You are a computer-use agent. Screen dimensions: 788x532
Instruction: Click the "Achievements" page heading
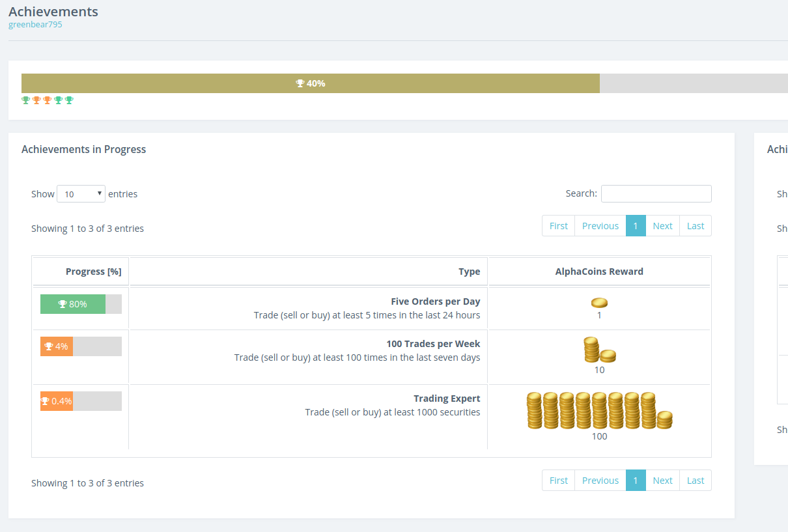pos(53,11)
